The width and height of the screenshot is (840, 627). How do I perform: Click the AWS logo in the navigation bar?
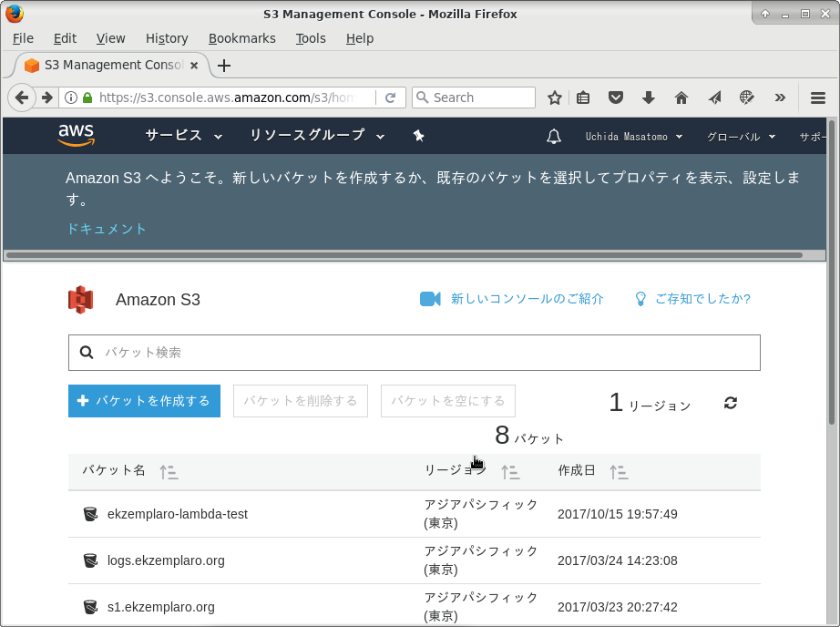point(76,135)
